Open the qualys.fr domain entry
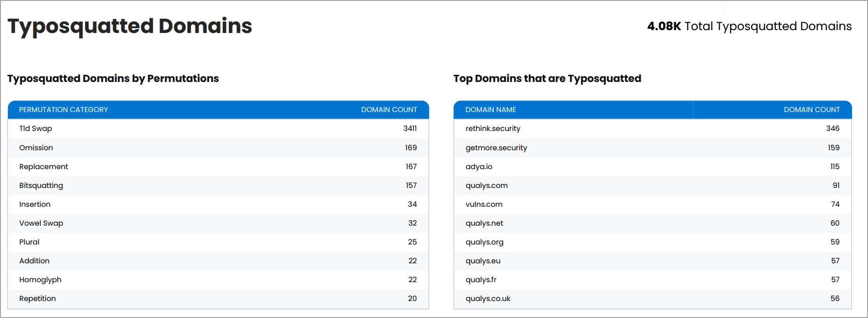Screen dimensions: 868x318 click(x=481, y=280)
